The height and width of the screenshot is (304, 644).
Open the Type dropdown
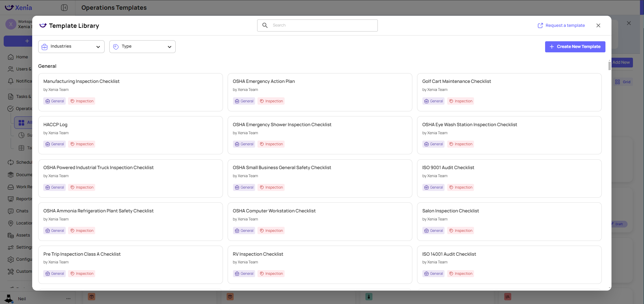click(x=142, y=47)
